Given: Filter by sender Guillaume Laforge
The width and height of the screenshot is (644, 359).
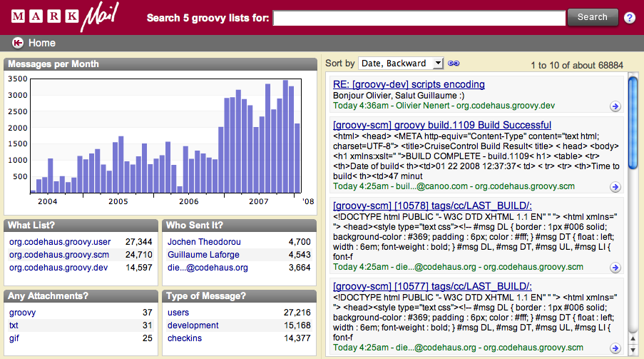Looking at the screenshot, I should point(203,255).
